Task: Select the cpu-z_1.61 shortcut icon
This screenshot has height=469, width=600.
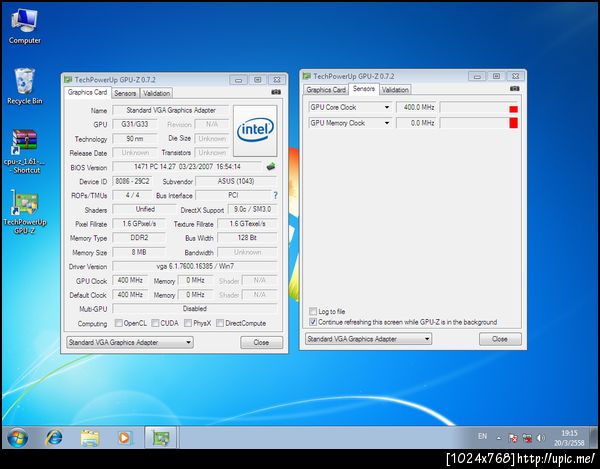Action: tap(24, 151)
